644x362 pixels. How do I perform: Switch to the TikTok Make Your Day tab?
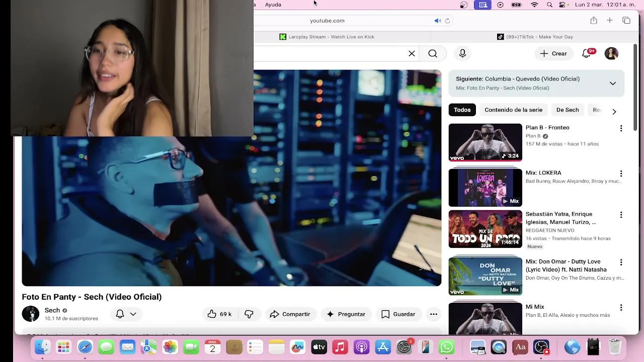pyautogui.click(x=535, y=37)
